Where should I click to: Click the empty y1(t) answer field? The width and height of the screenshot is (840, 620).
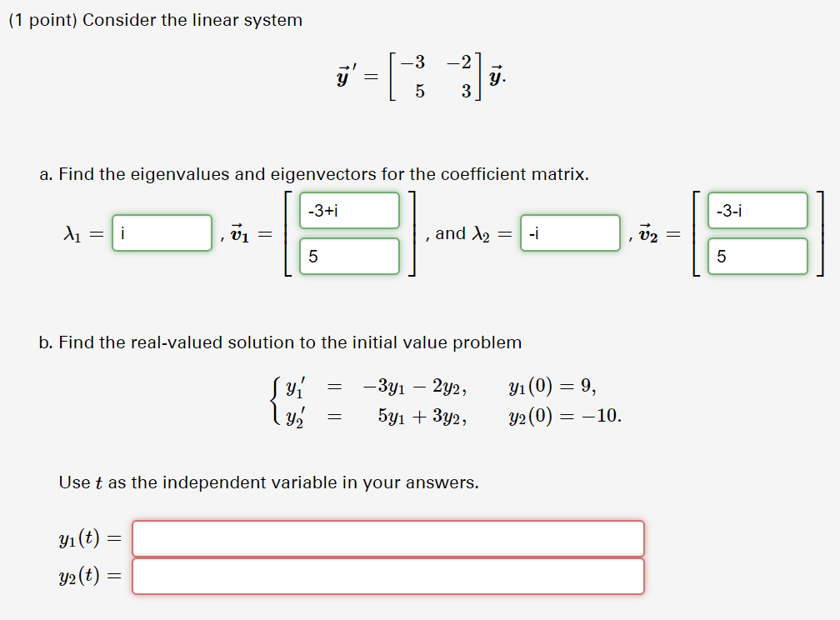[387, 538]
